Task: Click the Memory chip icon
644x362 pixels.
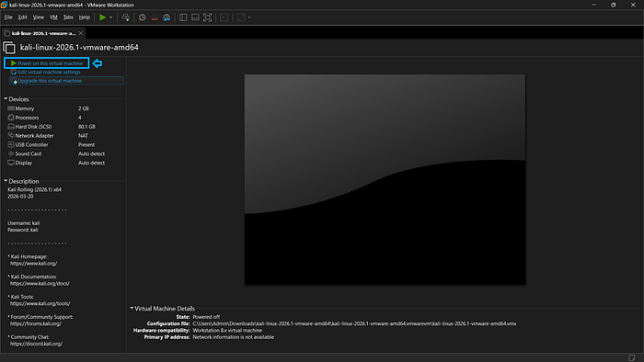Action: coord(11,108)
